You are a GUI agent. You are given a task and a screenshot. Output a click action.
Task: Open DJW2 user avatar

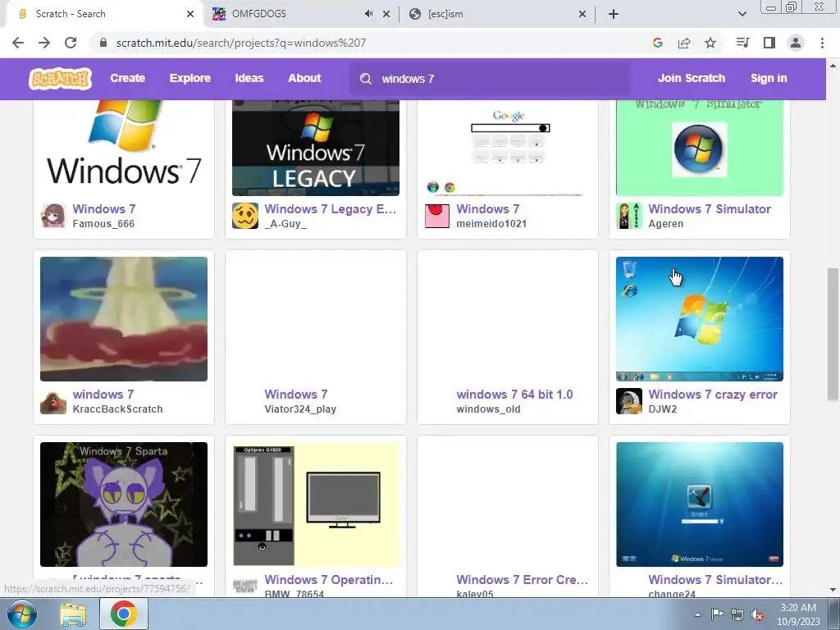tap(629, 400)
